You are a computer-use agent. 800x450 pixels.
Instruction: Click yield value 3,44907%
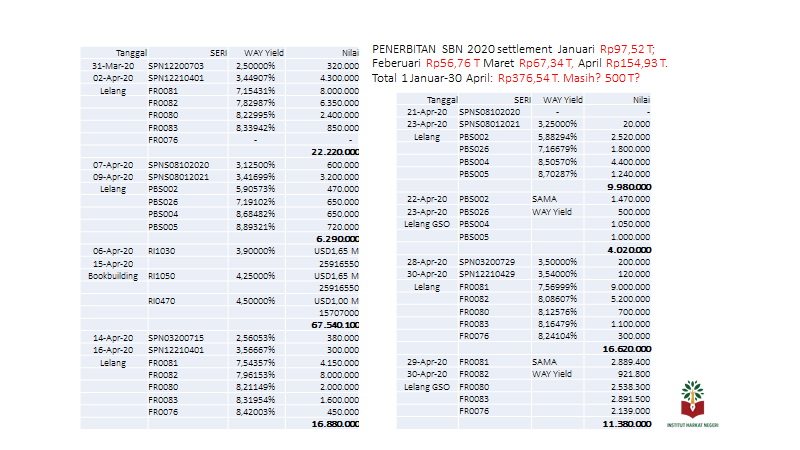255,78
